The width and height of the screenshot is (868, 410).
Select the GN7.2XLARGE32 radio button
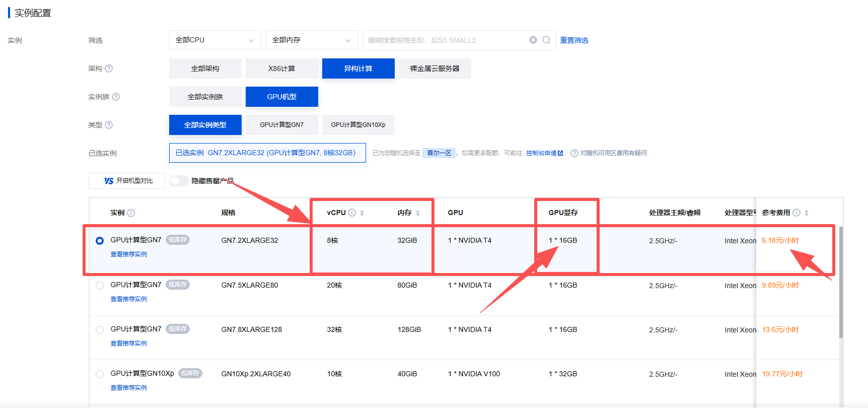pyautogui.click(x=100, y=241)
